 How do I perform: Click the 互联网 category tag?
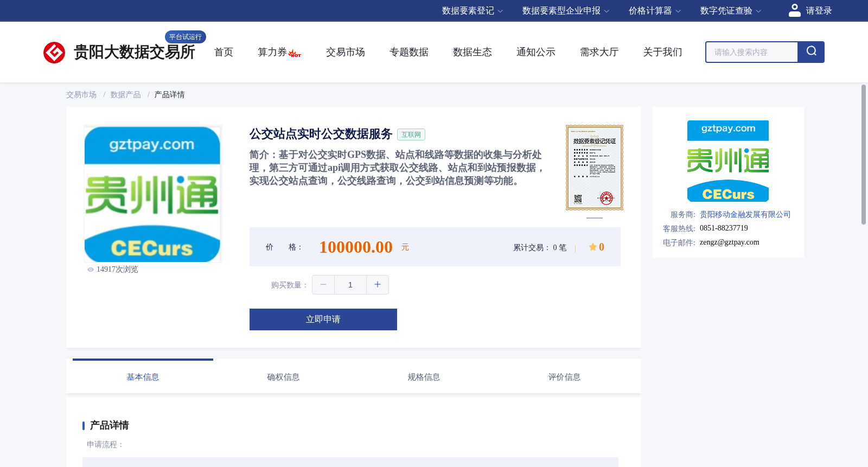[x=411, y=135]
